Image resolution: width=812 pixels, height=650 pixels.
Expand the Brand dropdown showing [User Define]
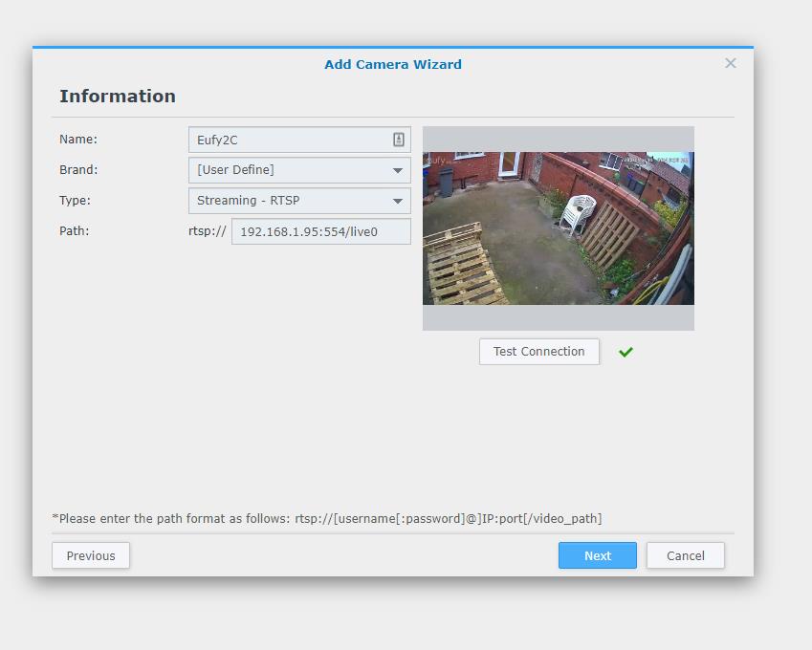click(397, 170)
